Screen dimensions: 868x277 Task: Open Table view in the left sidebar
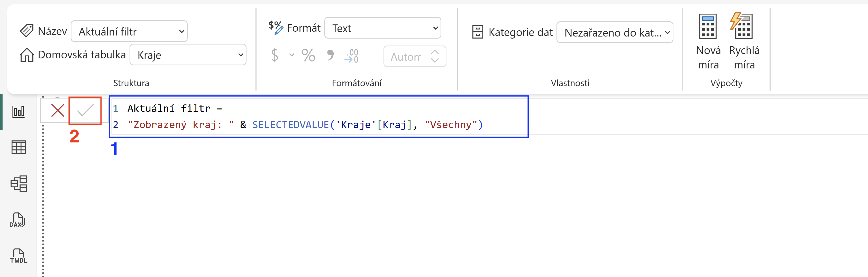coord(19,147)
